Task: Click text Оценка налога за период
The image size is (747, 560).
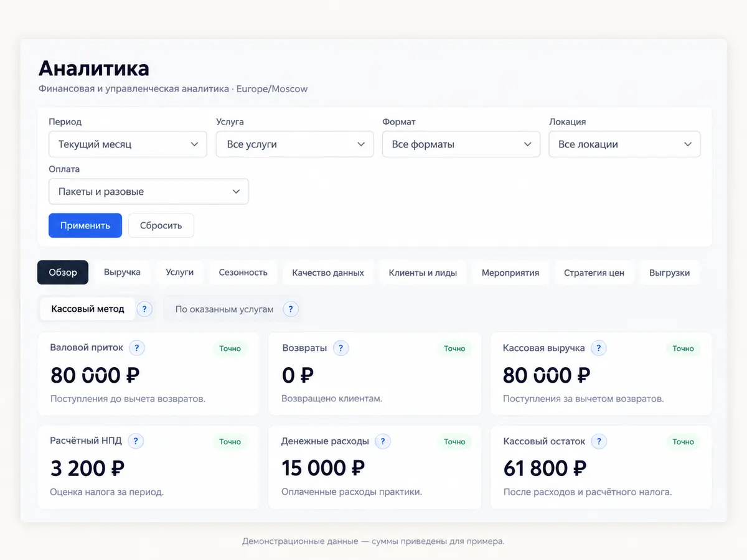Action: (x=107, y=492)
